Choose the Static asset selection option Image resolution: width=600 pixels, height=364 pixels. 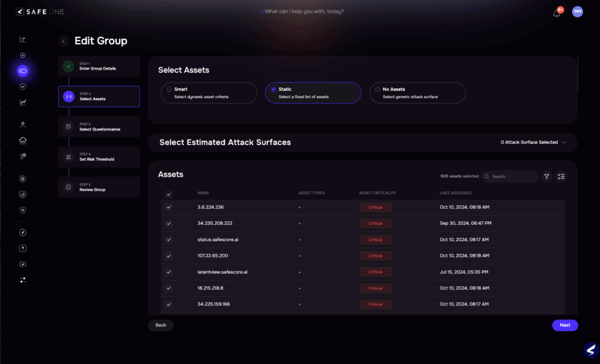click(313, 92)
